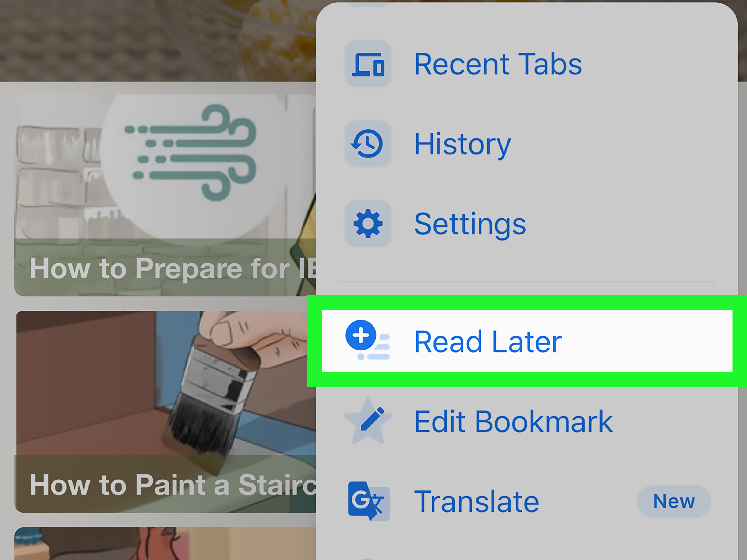Choose the Translate menu option
The width and height of the screenshot is (747, 560).
526,501
